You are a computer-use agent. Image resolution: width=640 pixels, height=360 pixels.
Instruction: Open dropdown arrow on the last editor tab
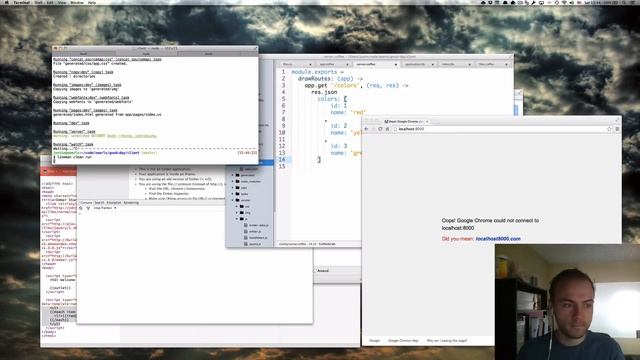point(506,64)
